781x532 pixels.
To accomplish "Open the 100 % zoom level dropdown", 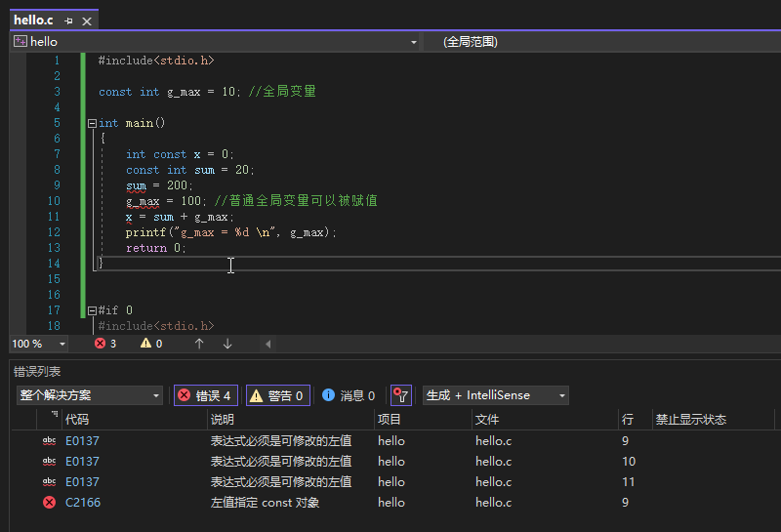I will (x=62, y=344).
